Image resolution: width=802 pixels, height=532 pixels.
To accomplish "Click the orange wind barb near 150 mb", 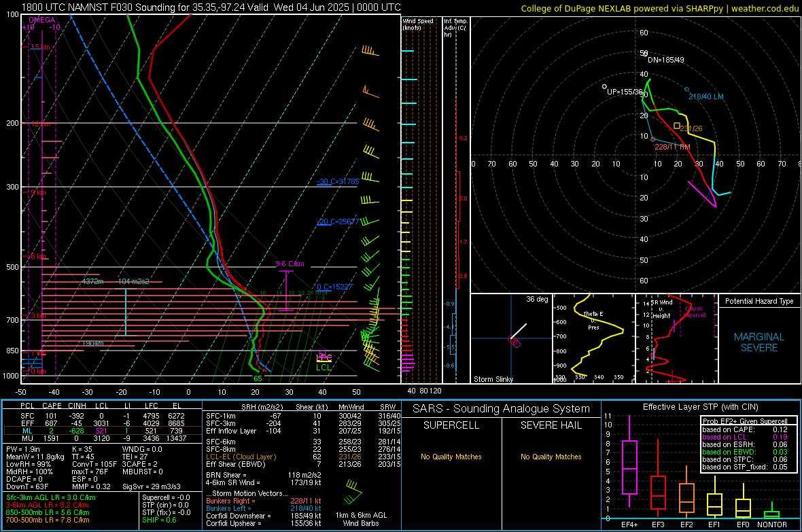I will 370,92.
